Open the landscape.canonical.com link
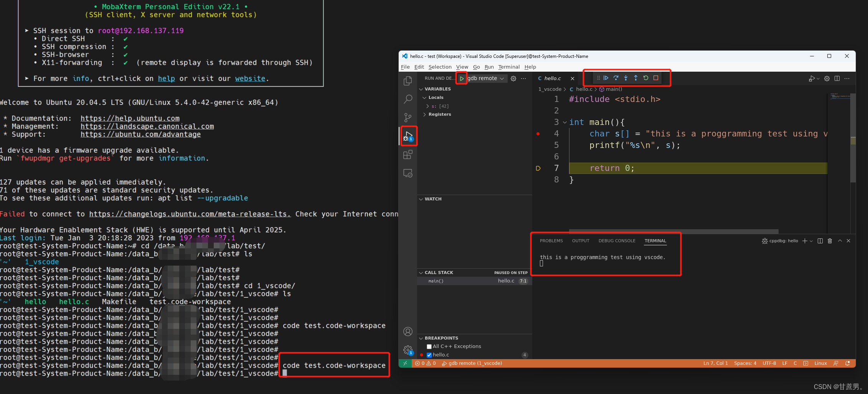This screenshot has width=868, height=394. [147, 126]
